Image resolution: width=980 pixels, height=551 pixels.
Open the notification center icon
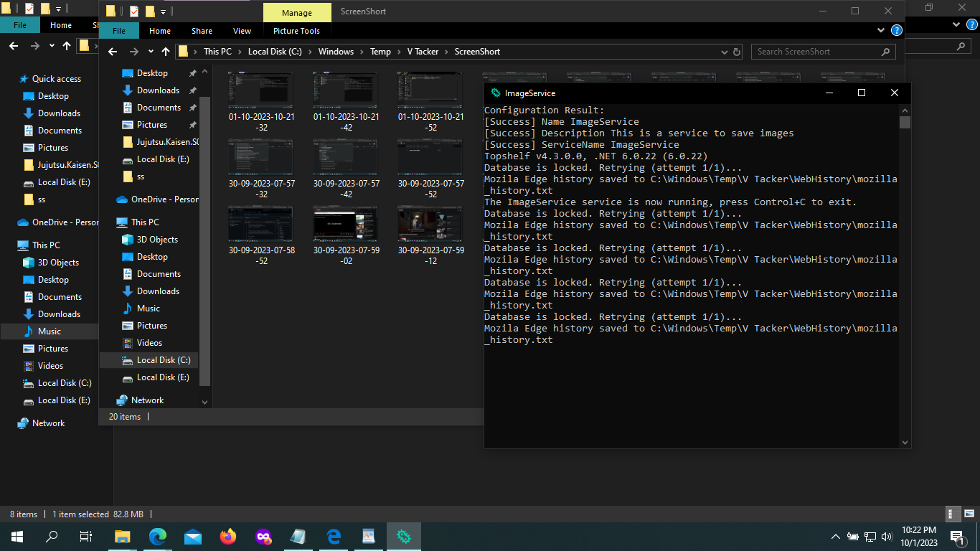tap(957, 537)
